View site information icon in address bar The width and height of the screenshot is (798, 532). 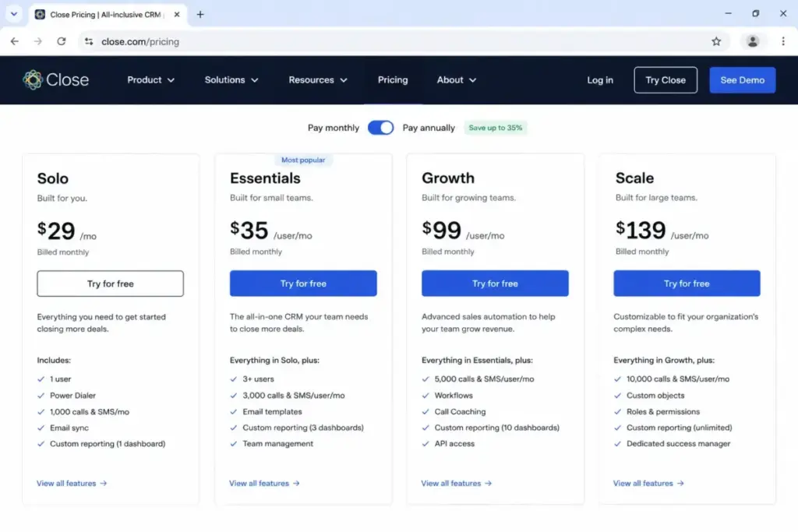point(89,41)
